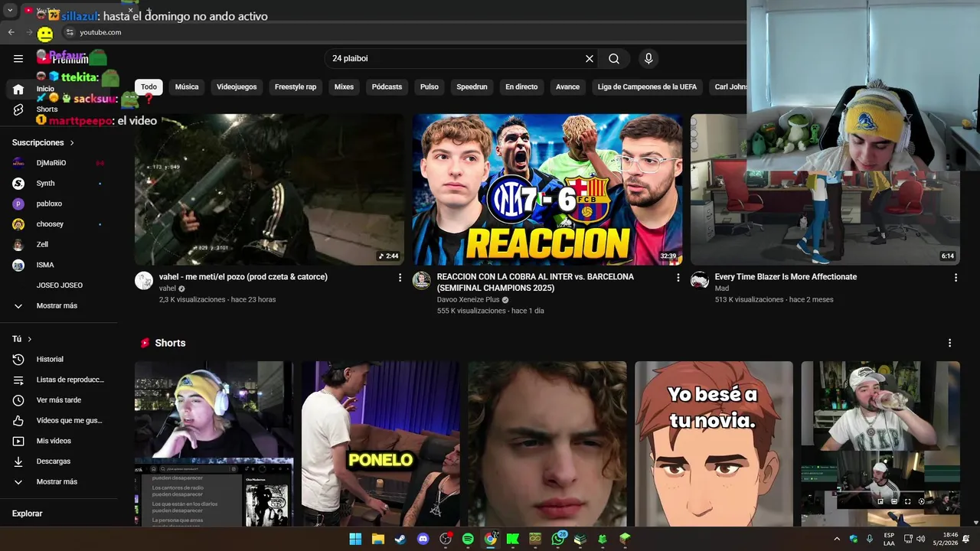Select the Pulso filter chip
Image resolution: width=980 pixels, height=551 pixels.
tap(430, 87)
